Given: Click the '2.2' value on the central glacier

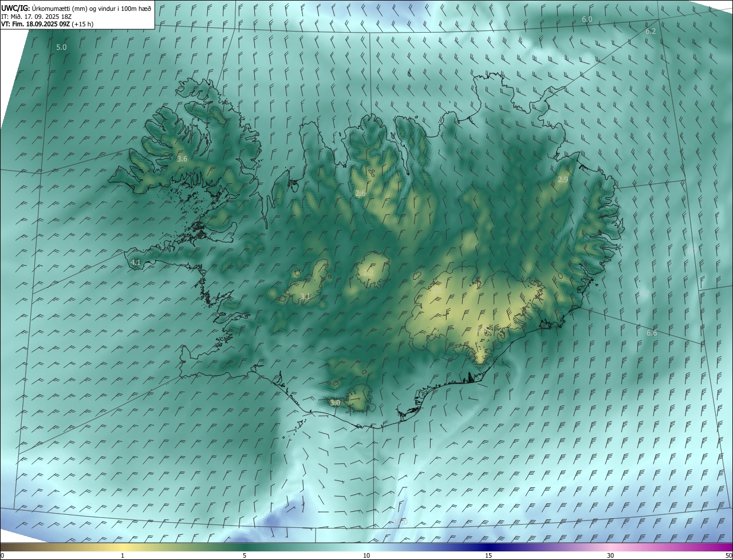Looking at the screenshot, I should pyautogui.click(x=368, y=274).
